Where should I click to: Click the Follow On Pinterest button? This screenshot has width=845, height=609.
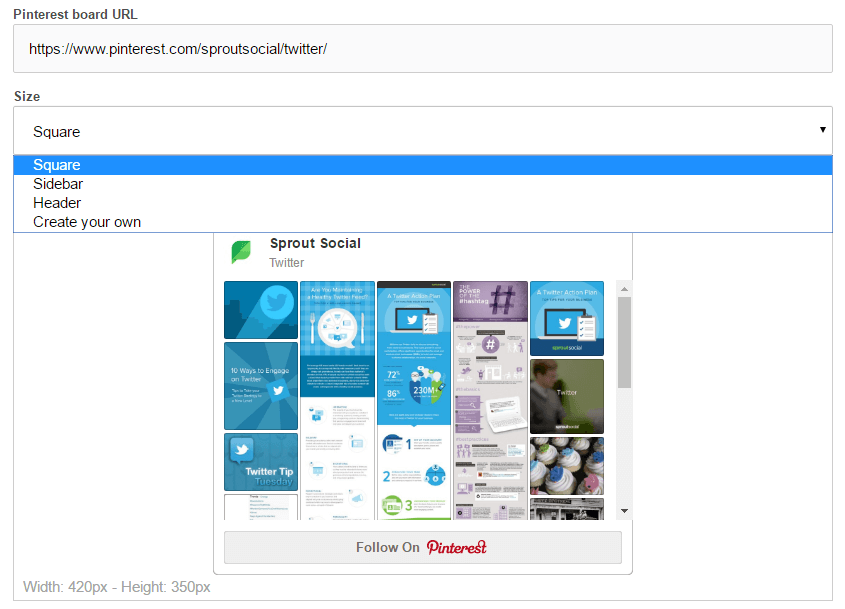pos(422,548)
